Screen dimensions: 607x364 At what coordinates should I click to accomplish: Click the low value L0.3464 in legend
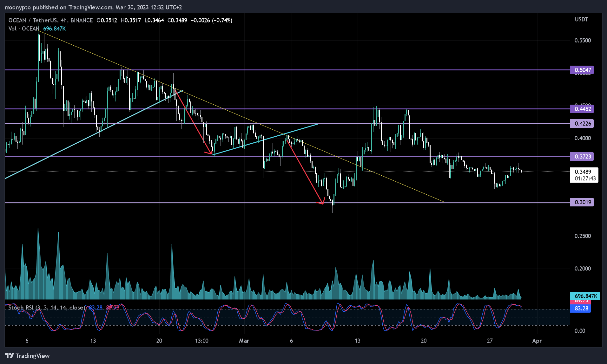154,20
